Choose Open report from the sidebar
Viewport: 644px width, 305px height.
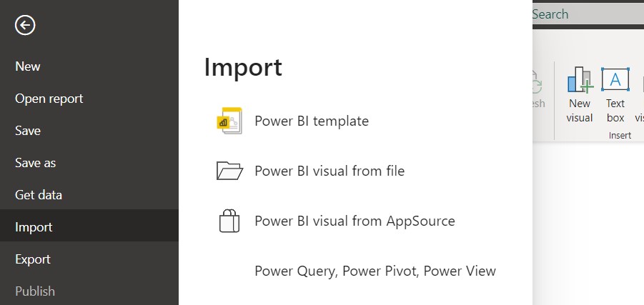click(49, 99)
